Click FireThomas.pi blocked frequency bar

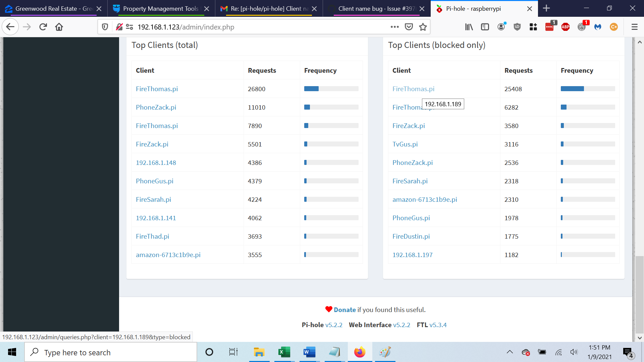click(572, 88)
